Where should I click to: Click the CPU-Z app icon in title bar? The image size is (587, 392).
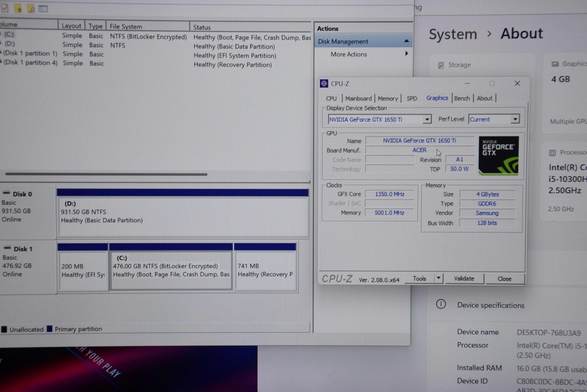click(x=324, y=83)
